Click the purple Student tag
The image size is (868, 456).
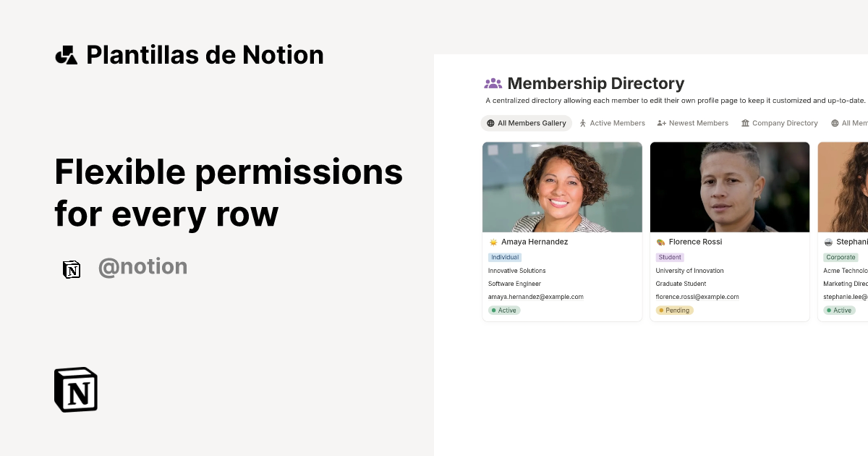[670, 257]
